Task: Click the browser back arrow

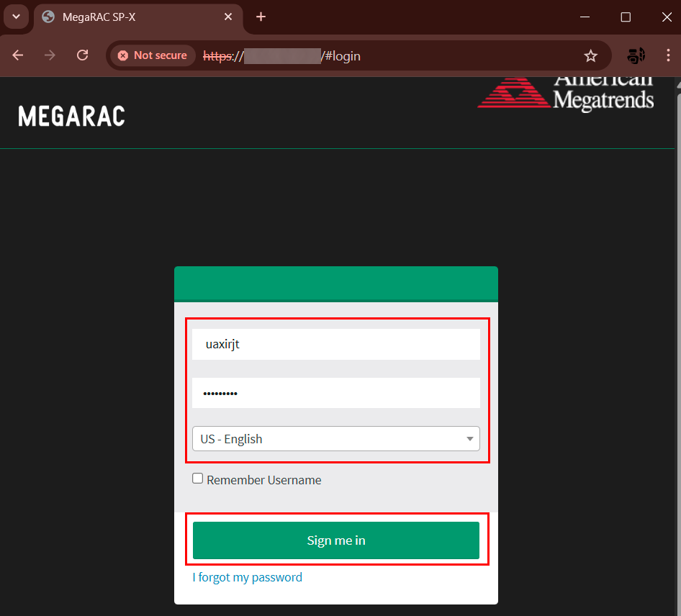Action: (18, 55)
